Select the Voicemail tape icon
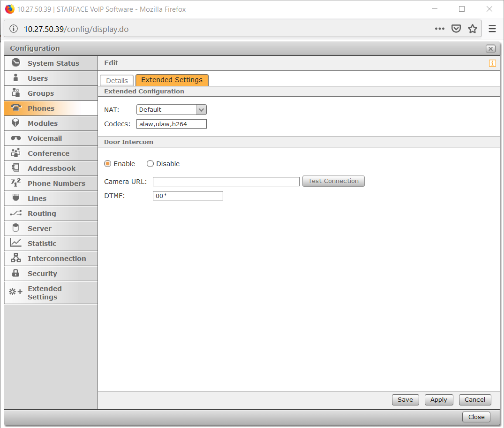 point(16,138)
